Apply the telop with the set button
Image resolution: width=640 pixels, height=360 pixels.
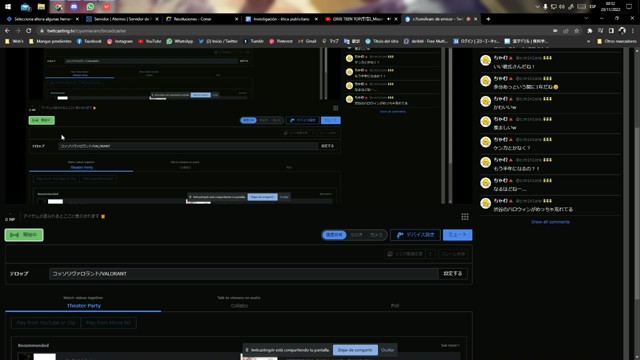tap(453, 273)
